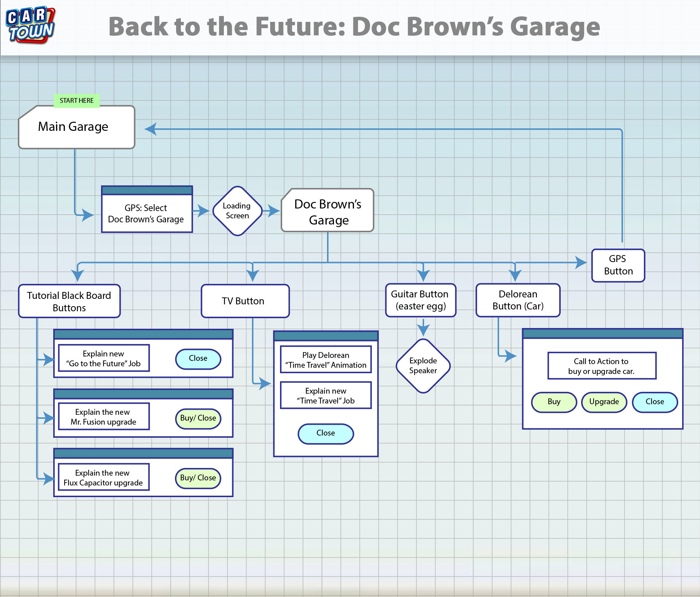This screenshot has width=700, height=597.
Task: Click the Play Delorean Time Travel Animation box
Action: (326, 360)
